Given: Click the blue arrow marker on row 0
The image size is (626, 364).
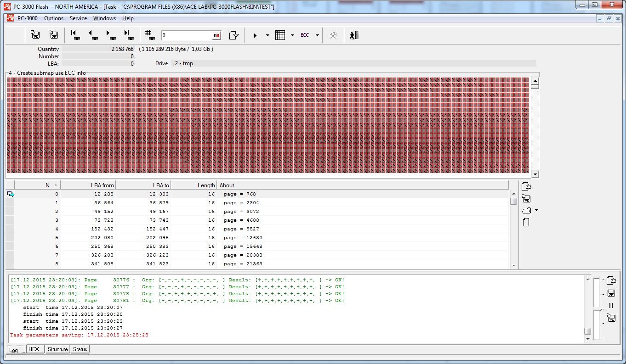Looking at the screenshot, I should point(11,194).
